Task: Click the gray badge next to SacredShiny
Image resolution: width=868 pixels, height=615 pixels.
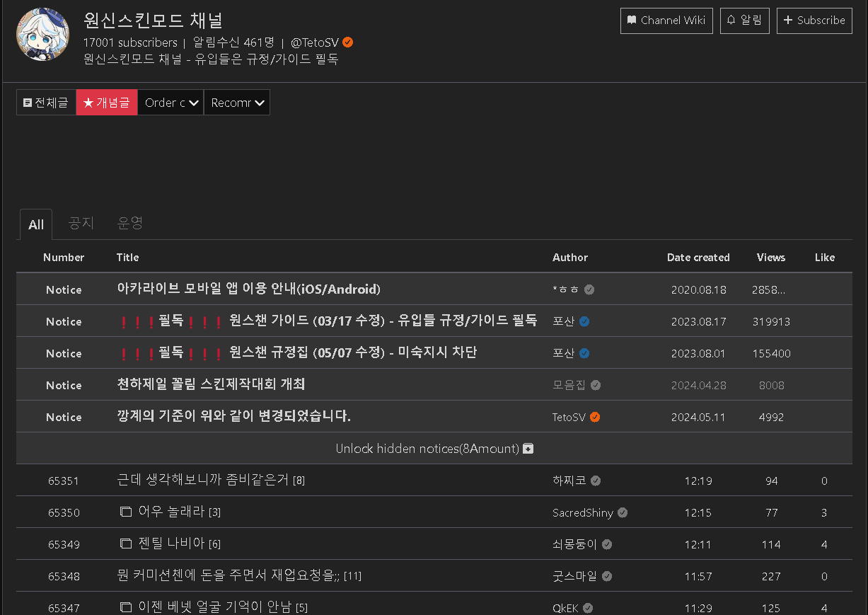Action: point(623,512)
